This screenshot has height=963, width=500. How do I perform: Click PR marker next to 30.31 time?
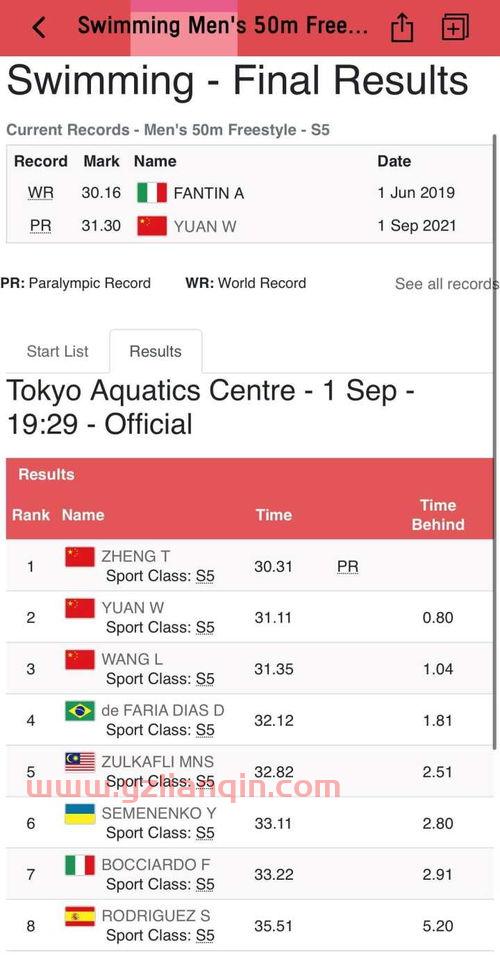[x=348, y=566]
